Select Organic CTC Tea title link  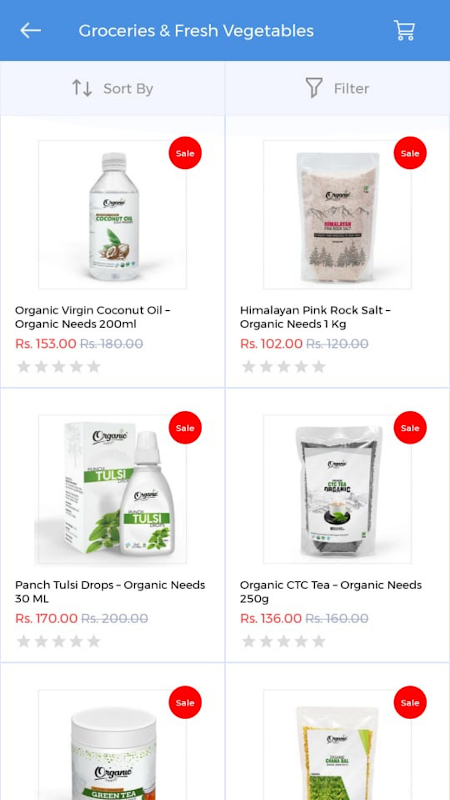coord(331,591)
